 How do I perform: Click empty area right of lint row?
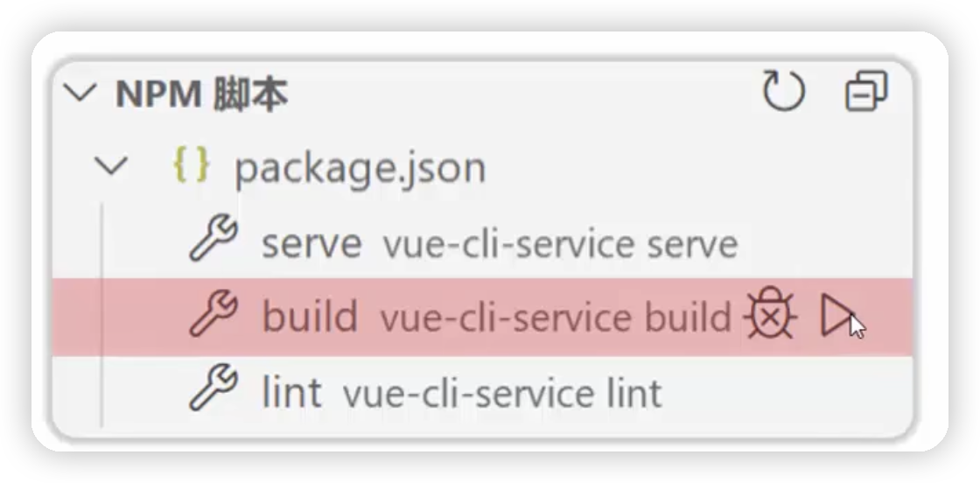click(x=787, y=392)
